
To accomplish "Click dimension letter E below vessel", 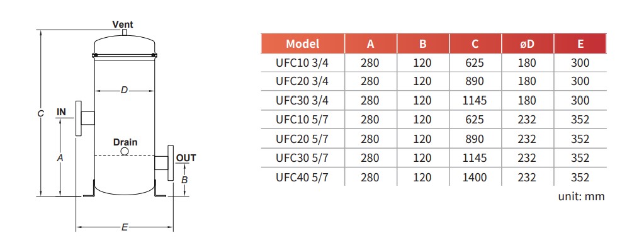I will 125,226.
